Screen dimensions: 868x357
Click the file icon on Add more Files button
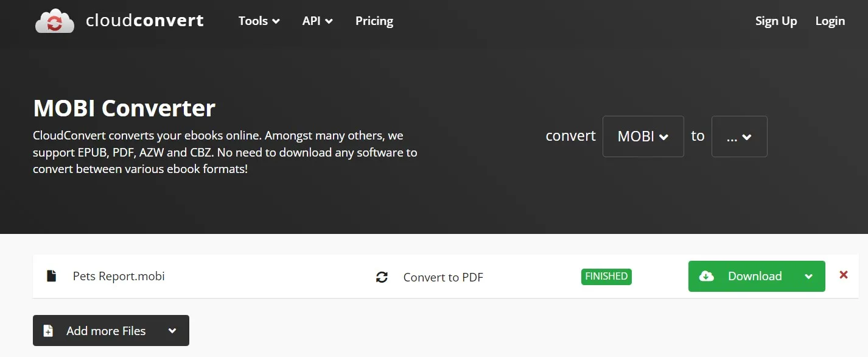click(x=48, y=330)
